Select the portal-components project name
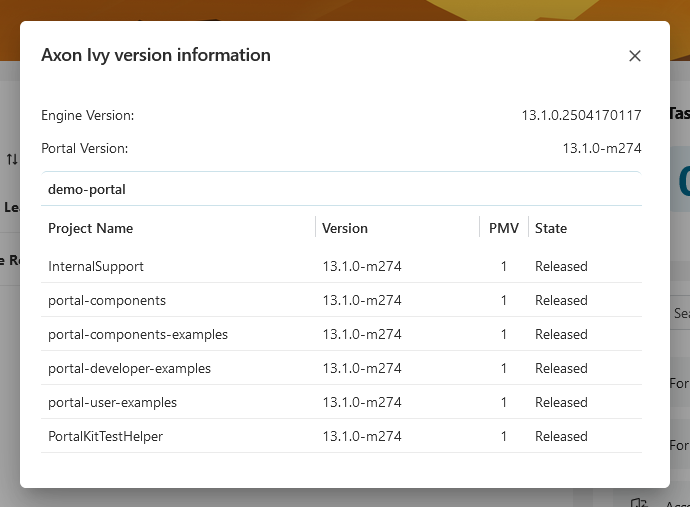The image size is (690, 507). coord(107,300)
